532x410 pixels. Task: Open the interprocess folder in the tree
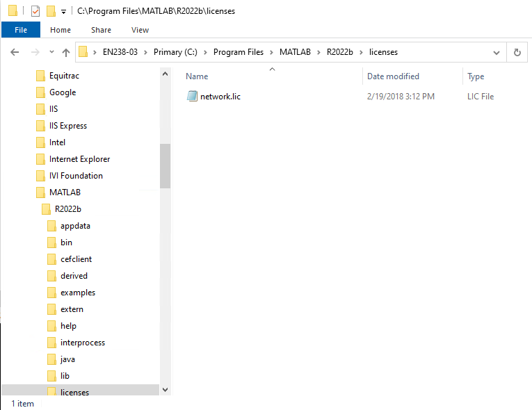(83, 343)
